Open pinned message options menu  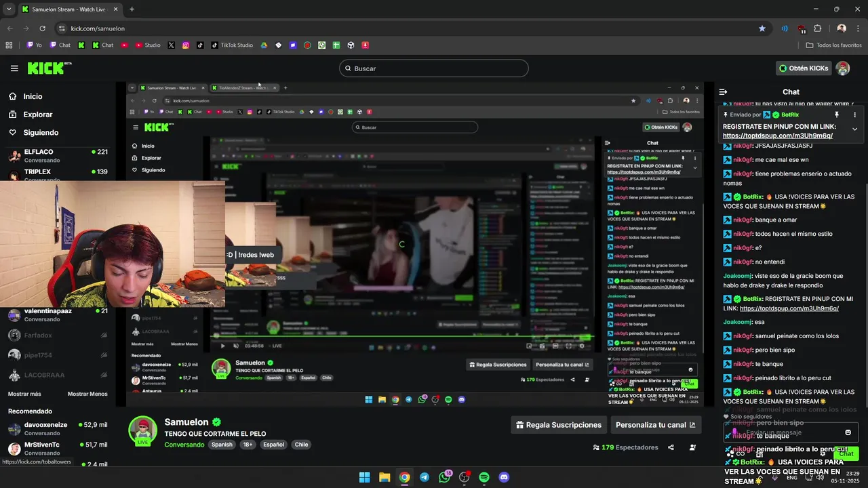point(854,115)
